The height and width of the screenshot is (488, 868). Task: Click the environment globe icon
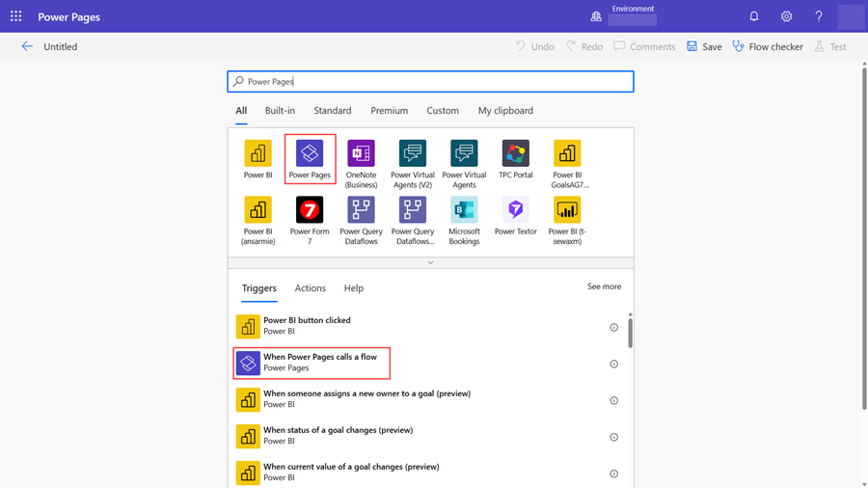click(x=596, y=16)
